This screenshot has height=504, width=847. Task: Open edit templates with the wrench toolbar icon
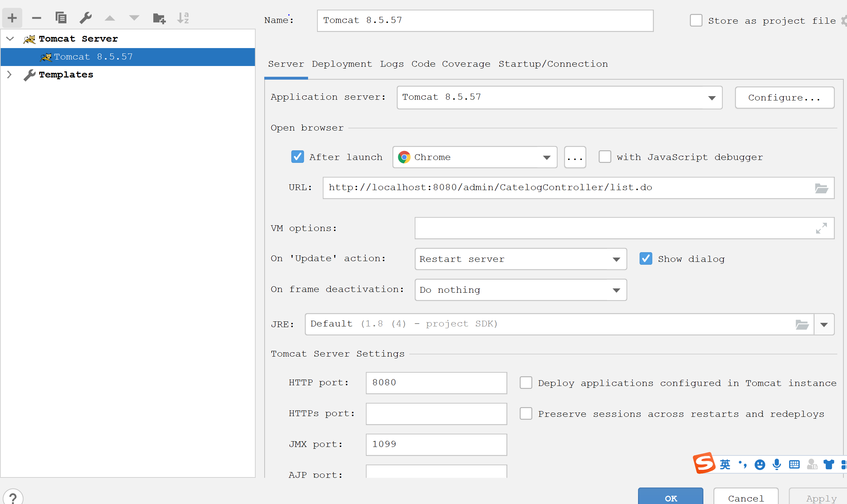(85, 18)
